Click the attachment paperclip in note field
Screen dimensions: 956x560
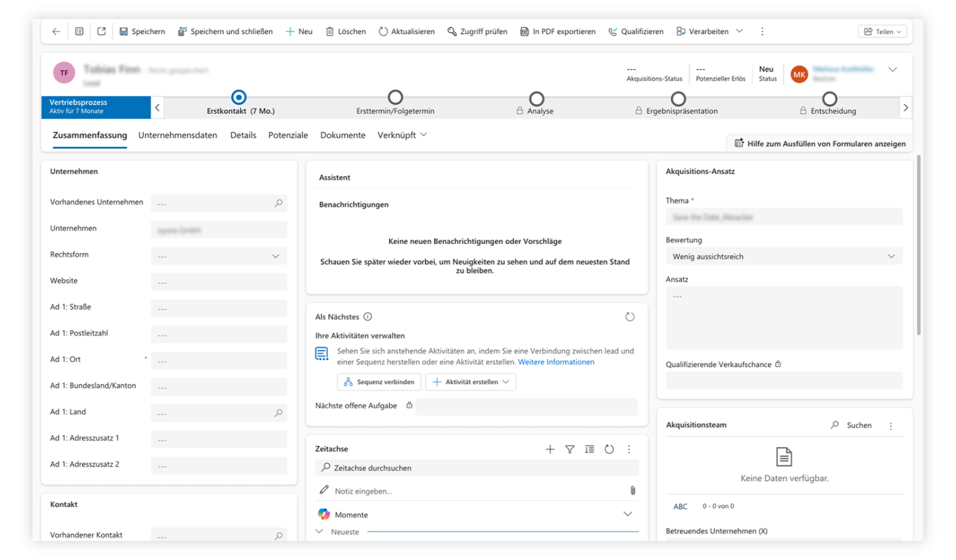coord(633,490)
